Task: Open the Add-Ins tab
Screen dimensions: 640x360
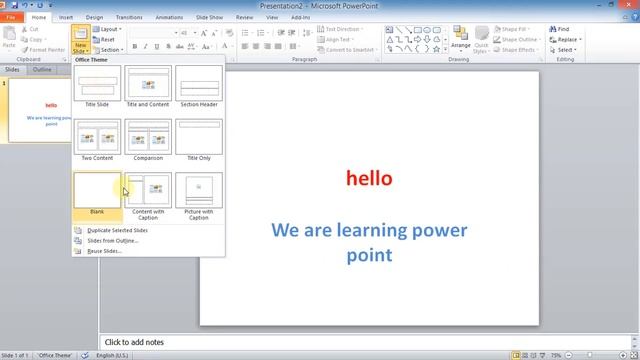Action: 300,18
